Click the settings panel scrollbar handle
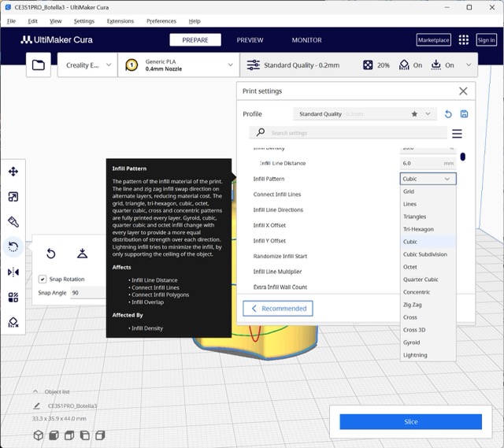This screenshot has height=448, width=504. pos(462,157)
